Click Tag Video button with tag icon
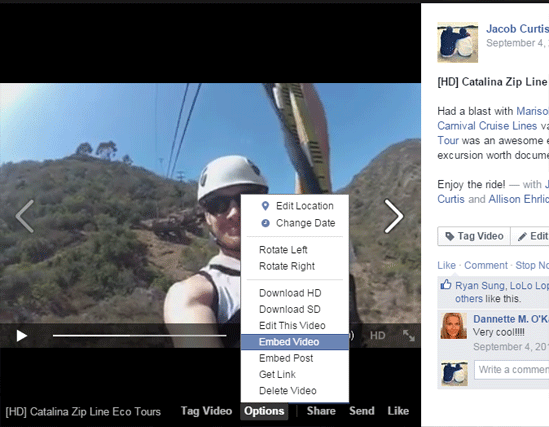The height and width of the screenshot is (427, 549). coord(474,236)
